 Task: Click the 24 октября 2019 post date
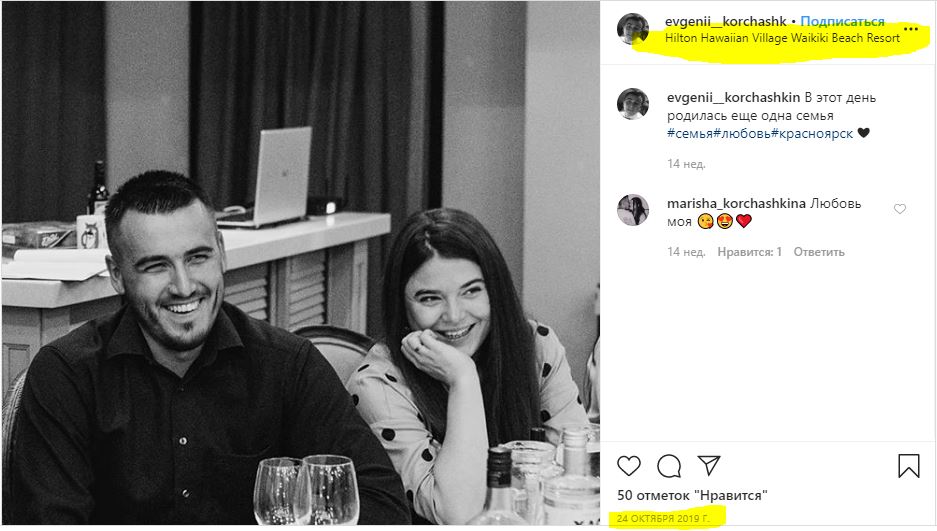click(663, 518)
